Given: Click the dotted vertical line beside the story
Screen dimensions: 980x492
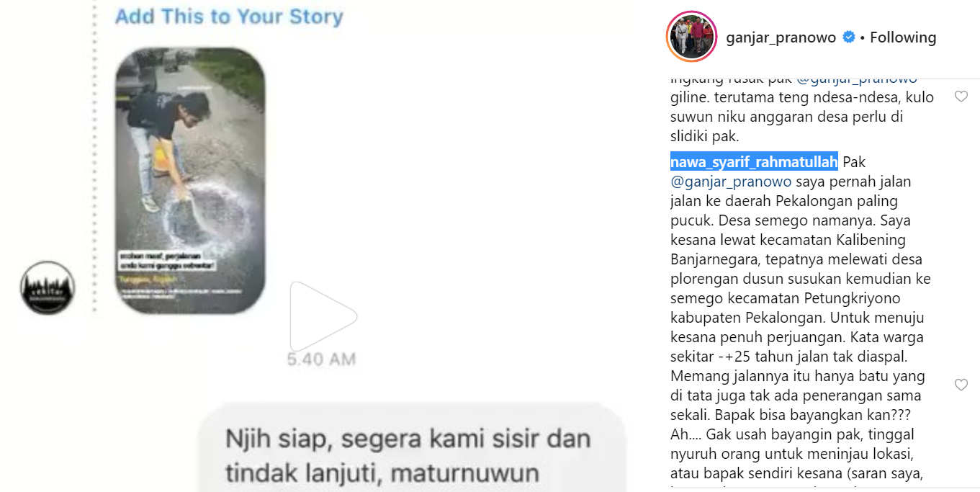Looking at the screenshot, I should point(94,158).
